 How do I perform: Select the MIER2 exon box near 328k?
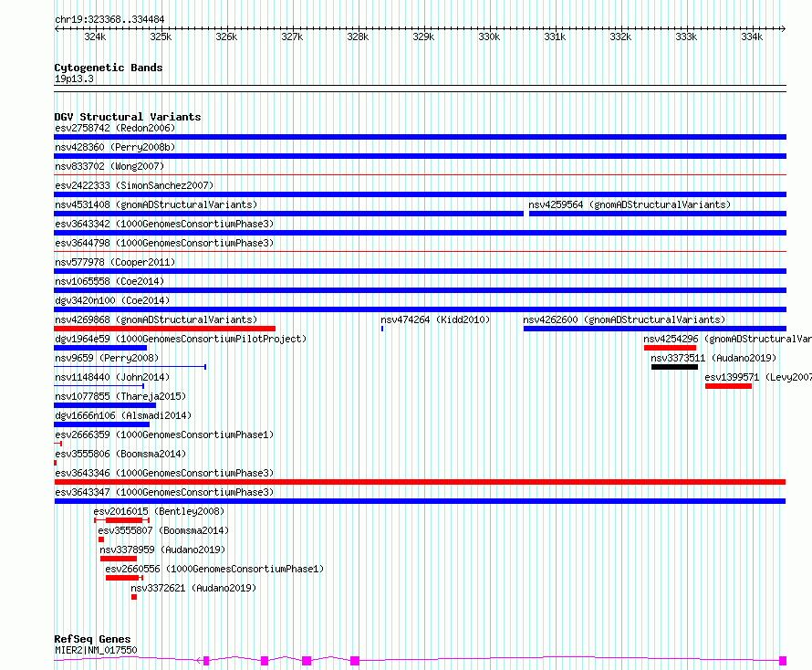click(355, 660)
